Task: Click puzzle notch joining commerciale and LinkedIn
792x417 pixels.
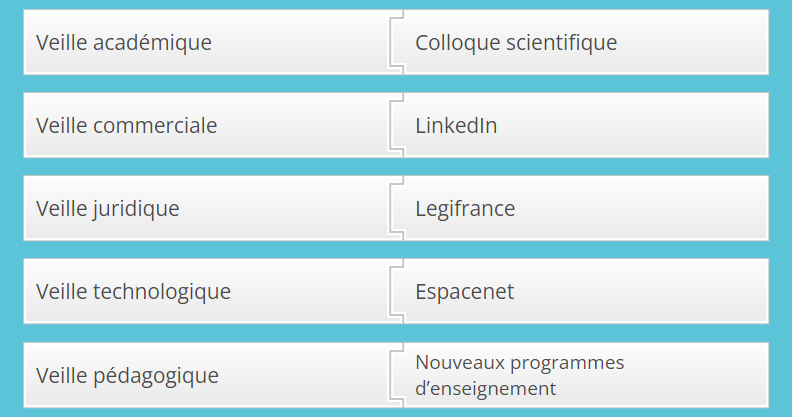Action: click(397, 126)
